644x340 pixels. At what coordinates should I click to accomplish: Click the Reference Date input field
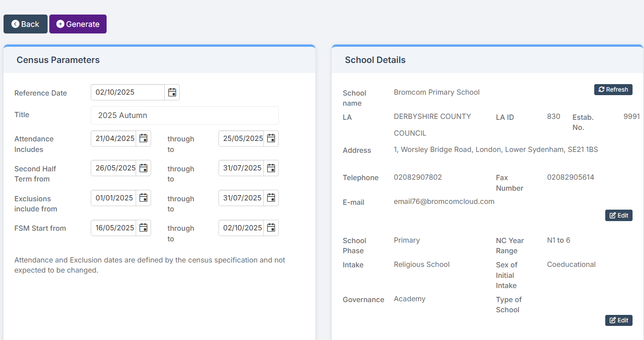[x=128, y=92]
